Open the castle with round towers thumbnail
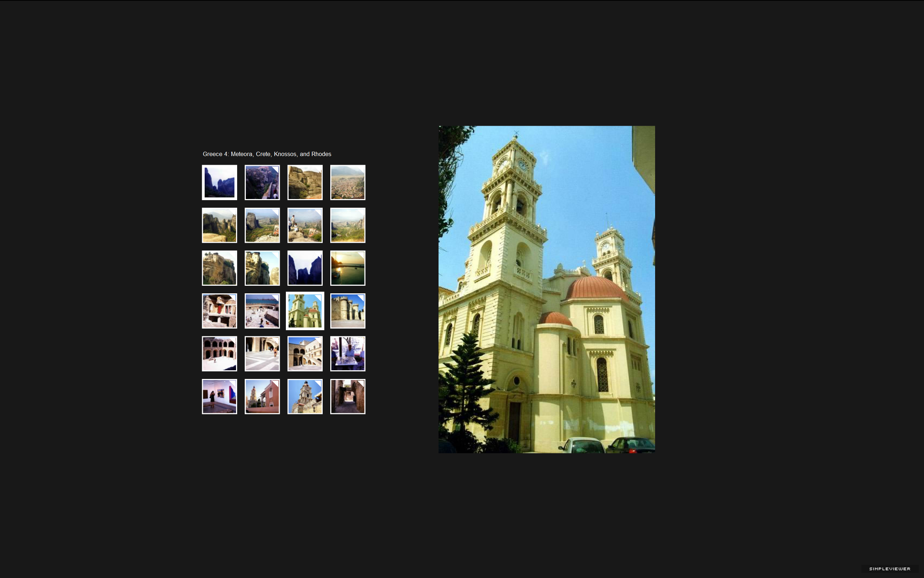This screenshot has width=924, height=578. (x=348, y=311)
